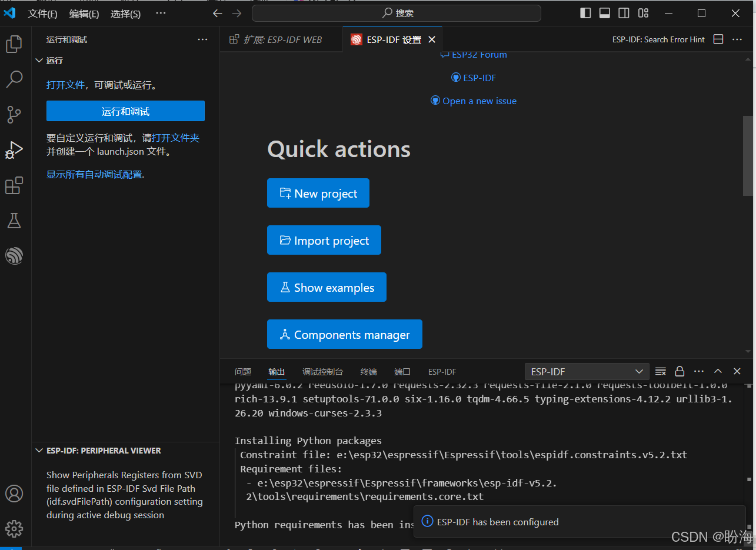Open the ESP-IDF Espressif explorer icon
Screen dimensions: 756x550
click(x=14, y=255)
